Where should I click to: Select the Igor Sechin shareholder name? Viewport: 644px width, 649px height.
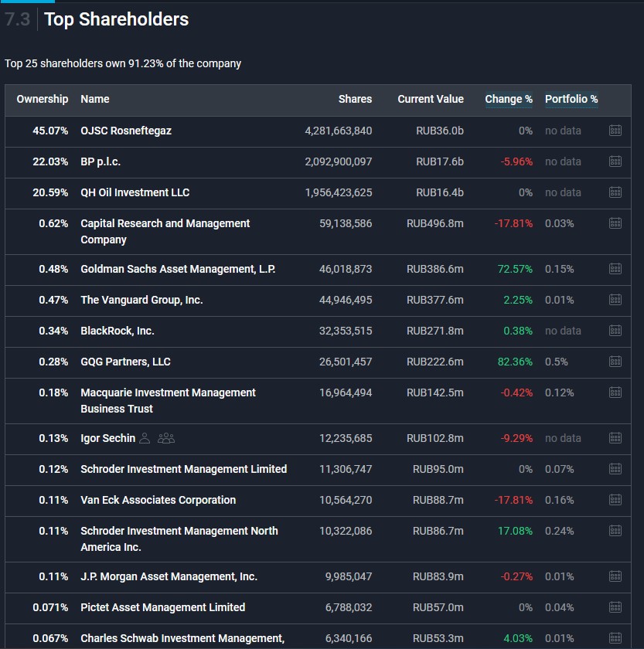point(107,438)
